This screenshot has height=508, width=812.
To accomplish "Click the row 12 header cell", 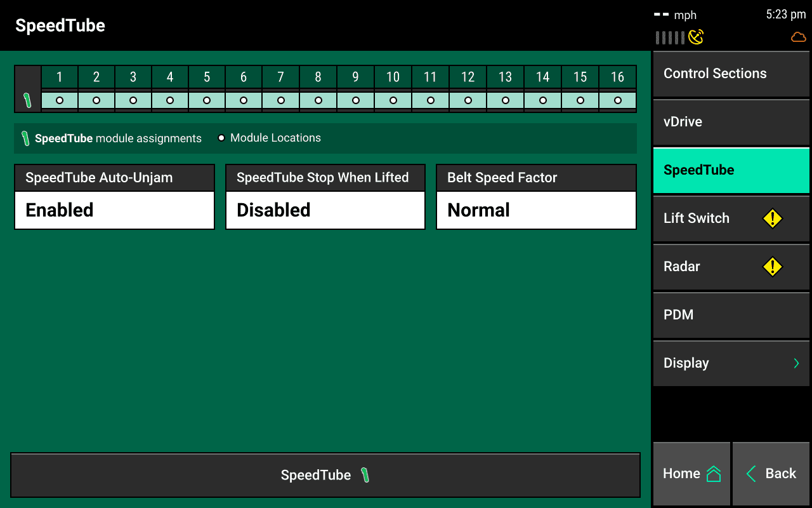I will click(x=468, y=77).
